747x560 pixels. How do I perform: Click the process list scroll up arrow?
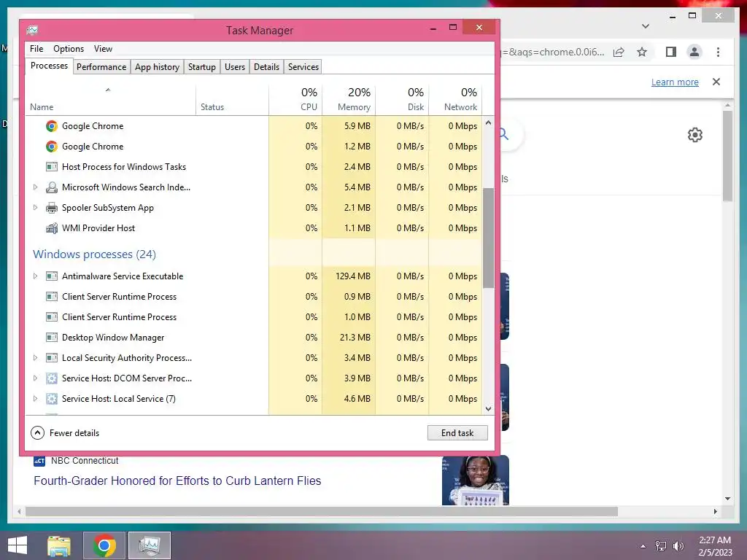click(488, 122)
